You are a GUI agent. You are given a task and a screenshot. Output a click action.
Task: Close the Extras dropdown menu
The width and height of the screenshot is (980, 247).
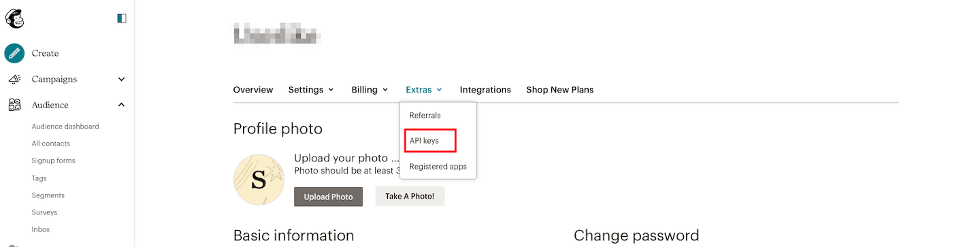(424, 90)
